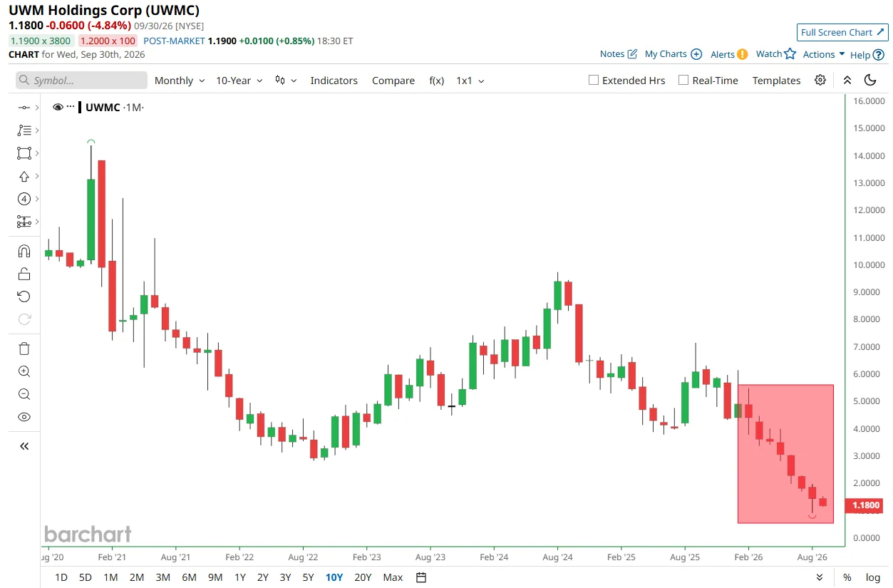The width and height of the screenshot is (893, 588).
Task: Click into the Symbol search field
Action: pos(81,81)
